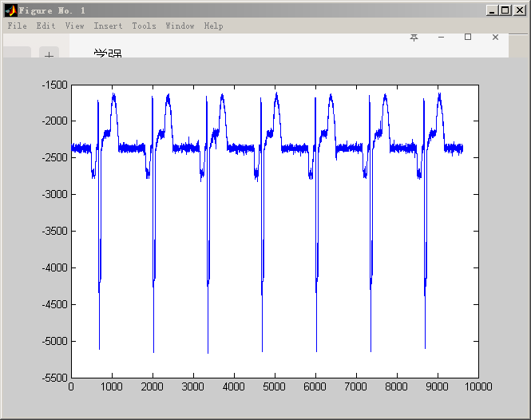Viewport: 531px width, 420px height.
Task: Click y-axis label -4000
Action: point(55,268)
